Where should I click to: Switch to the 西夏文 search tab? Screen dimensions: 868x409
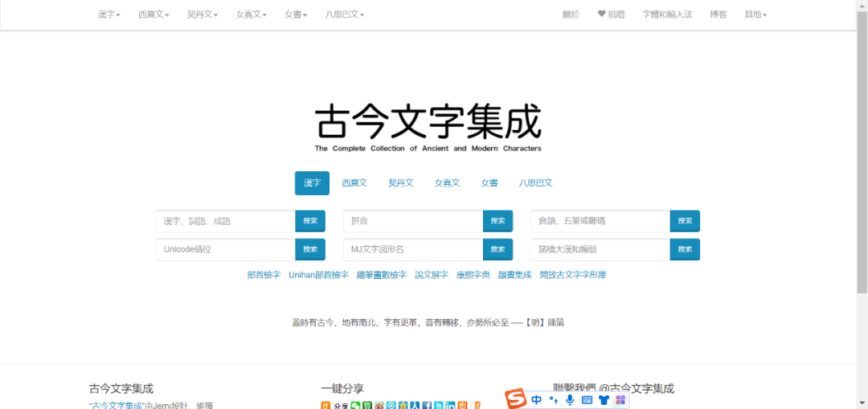pos(354,183)
